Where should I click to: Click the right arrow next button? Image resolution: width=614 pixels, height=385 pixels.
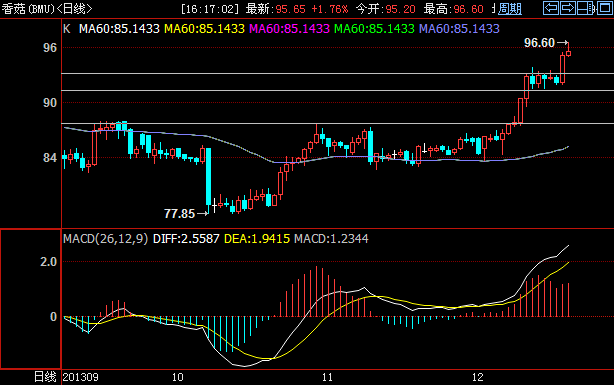[567, 8]
